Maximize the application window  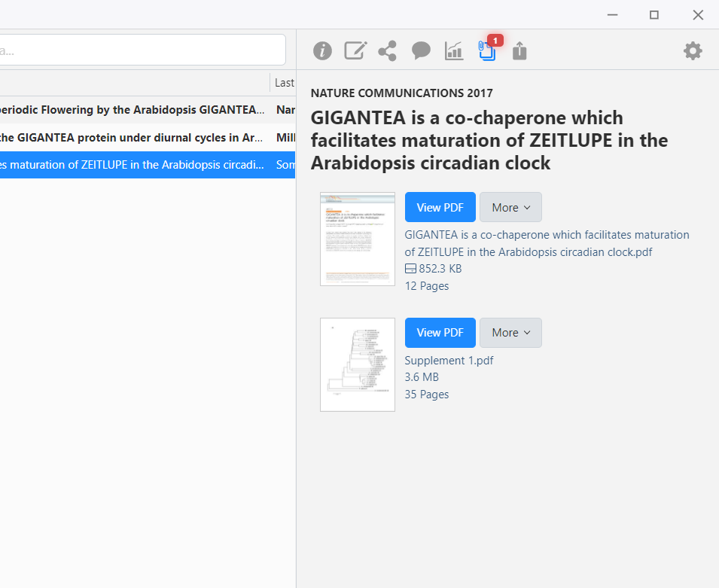tap(654, 15)
